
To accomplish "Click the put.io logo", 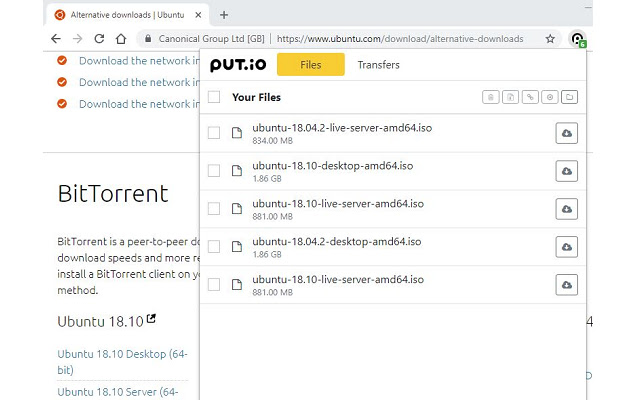I will pos(238,64).
